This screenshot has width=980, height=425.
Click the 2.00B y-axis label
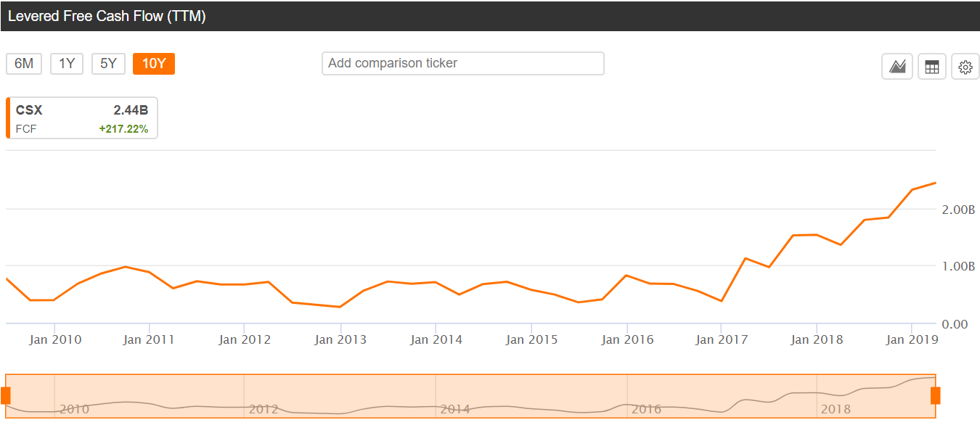click(957, 210)
